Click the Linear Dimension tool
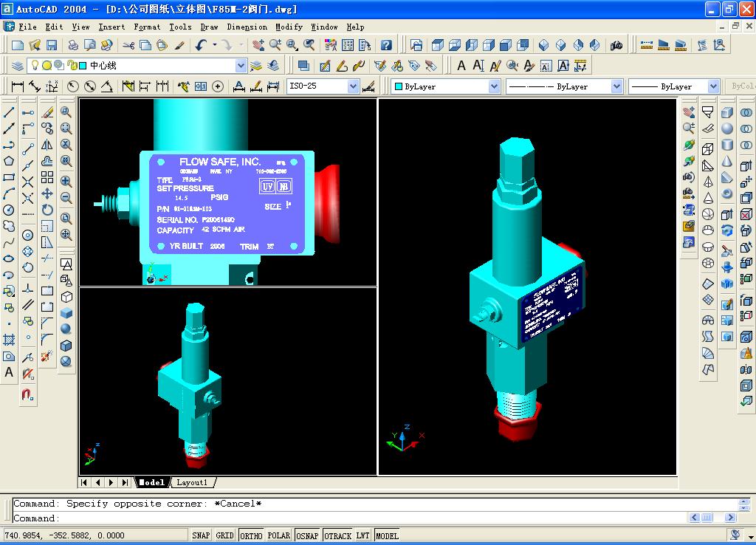Screen dimensions: 756x545 coord(18,86)
